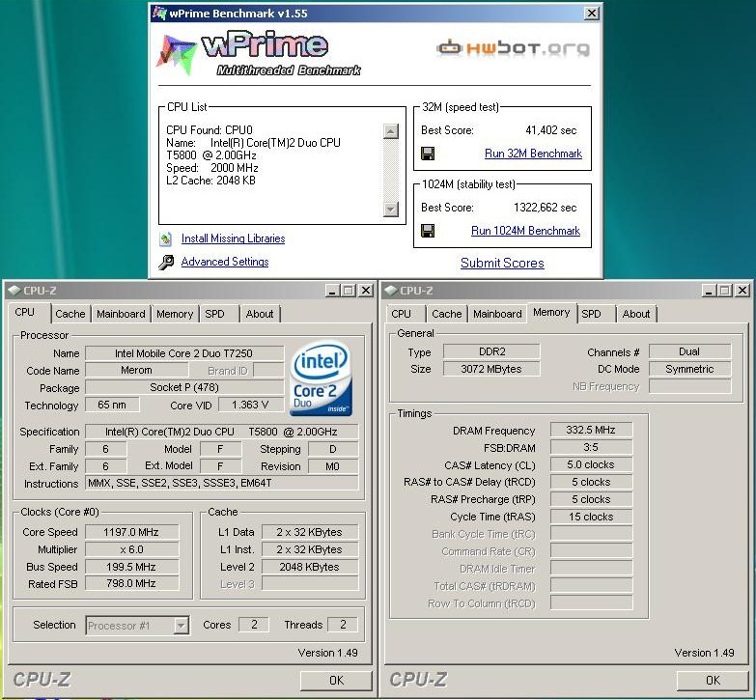Open Advanced Settings link
Image resolution: width=756 pixels, height=700 pixels.
point(225,262)
